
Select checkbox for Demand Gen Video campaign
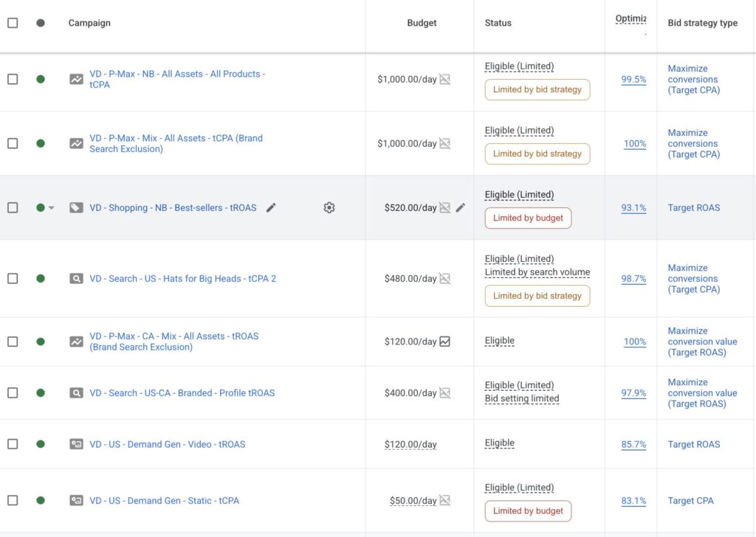[x=13, y=444]
